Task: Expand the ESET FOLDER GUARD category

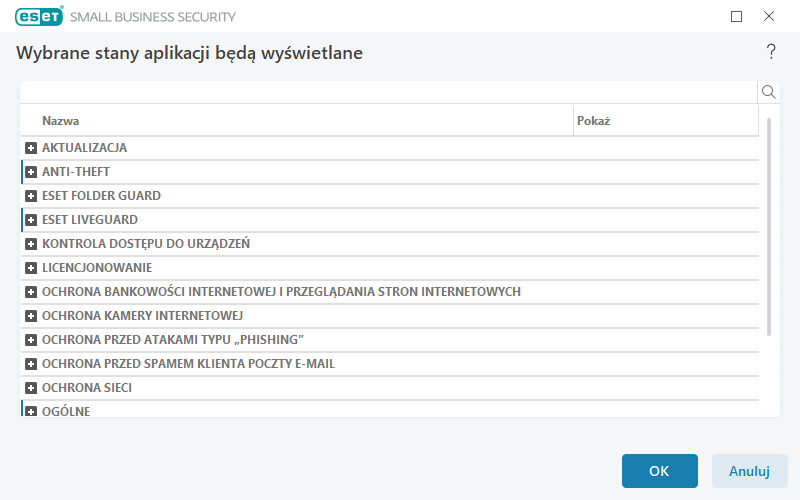Action: (x=31, y=196)
